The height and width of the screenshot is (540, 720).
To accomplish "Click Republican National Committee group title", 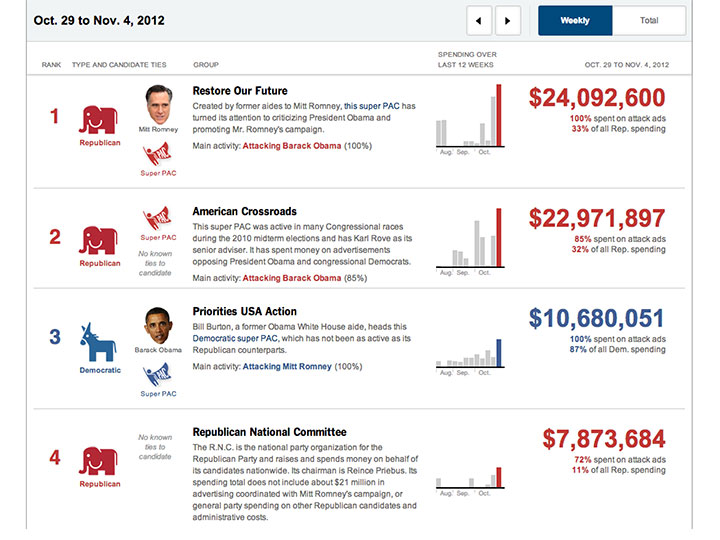I will [270, 433].
